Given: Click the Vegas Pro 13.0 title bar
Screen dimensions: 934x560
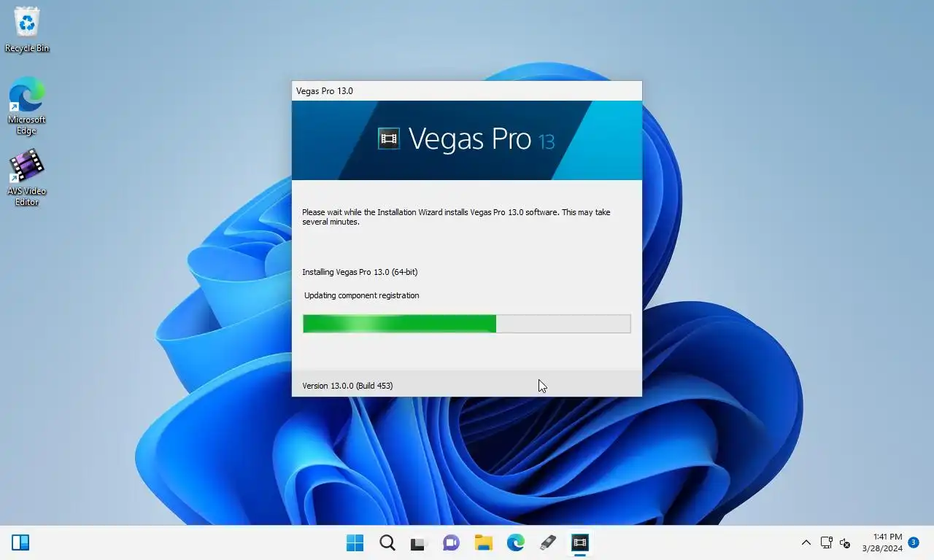Looking at the screenshot, I should 467,91.
